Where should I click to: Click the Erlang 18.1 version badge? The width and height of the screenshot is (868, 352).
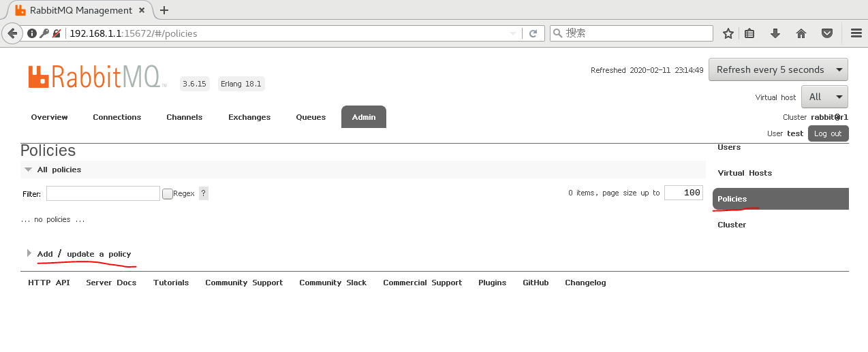click(241, 84)
